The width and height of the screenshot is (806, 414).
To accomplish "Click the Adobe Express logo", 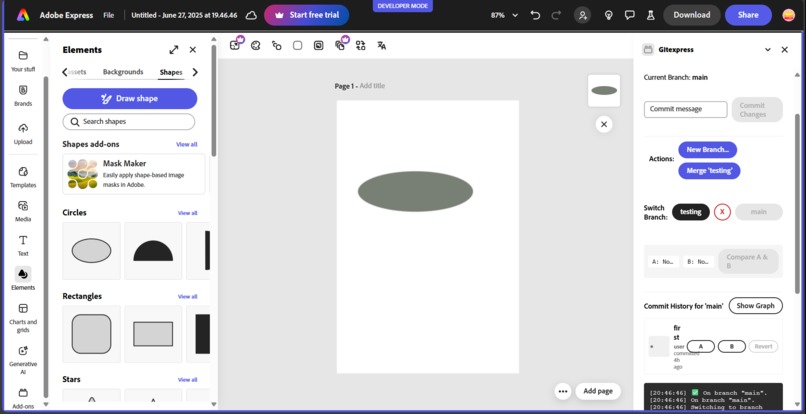I will [23, 15].
